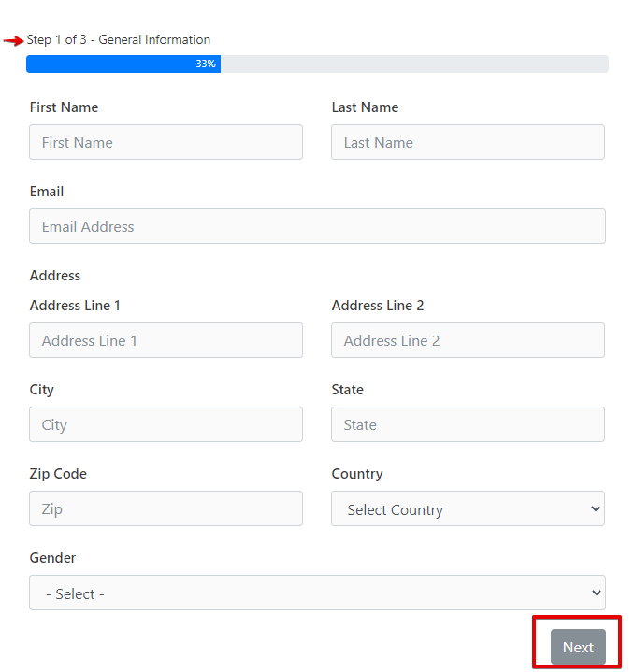This screenshot has width=635, height=672.
Task: Click the Address section heading
Action: [55, 276]
